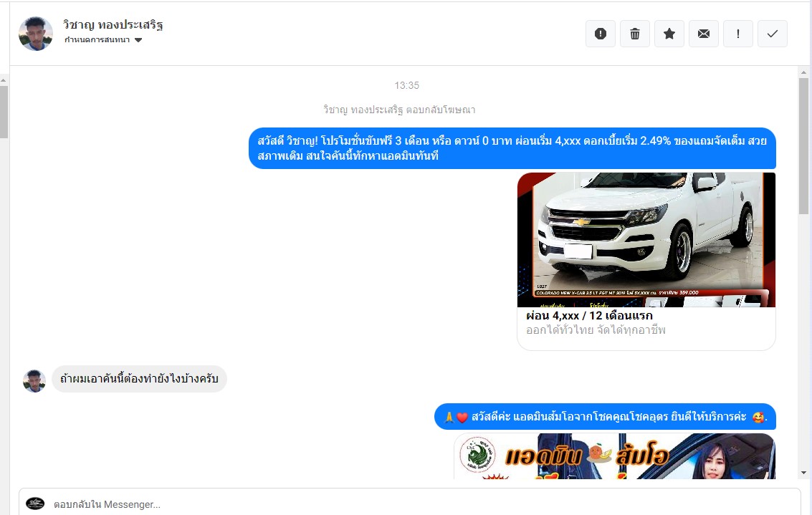812x515 pixels.
Task: Click the customer's small avatar beside his message
Action: click(x=34, y=381)
